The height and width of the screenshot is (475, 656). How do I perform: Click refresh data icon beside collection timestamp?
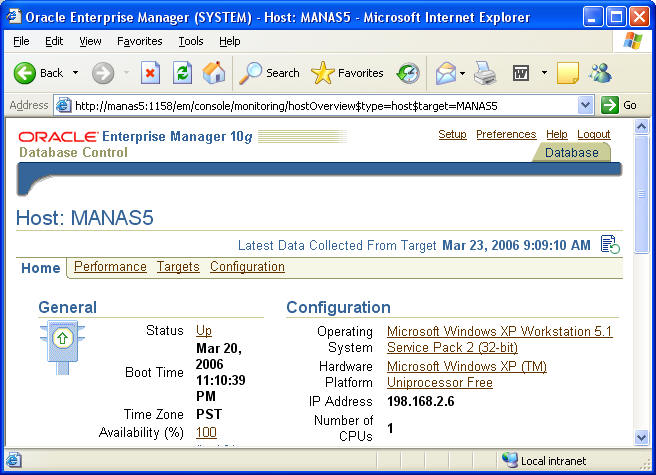(610, 245)
